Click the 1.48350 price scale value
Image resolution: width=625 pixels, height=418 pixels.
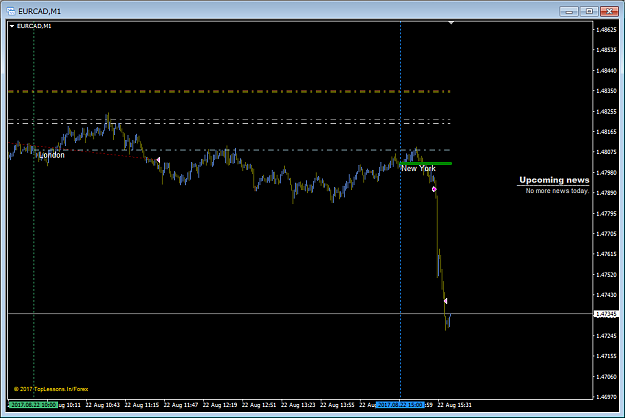pyautogui.click(x=606, y=91)
